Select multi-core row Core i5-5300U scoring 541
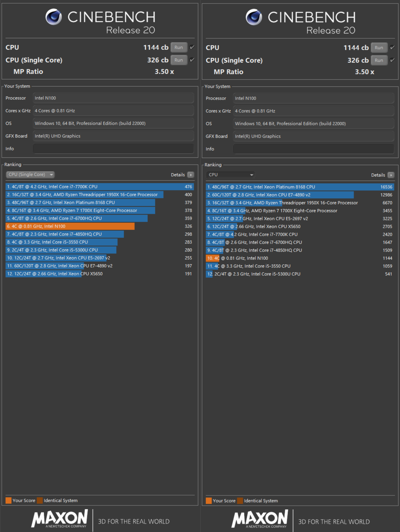Viewport: 400px width, 532px height. point(300,274)
